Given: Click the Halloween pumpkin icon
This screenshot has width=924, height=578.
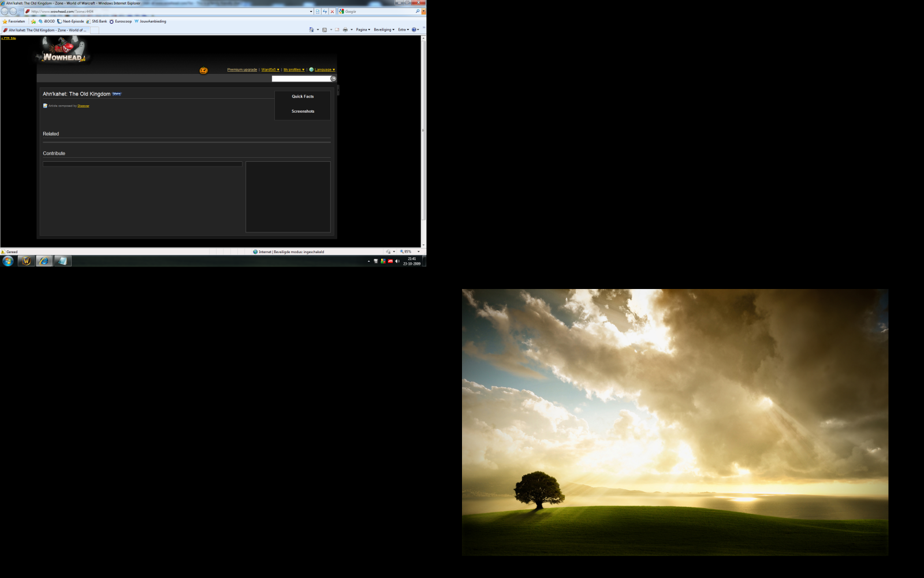Looking at the screenshot, I should pos(204,70).
